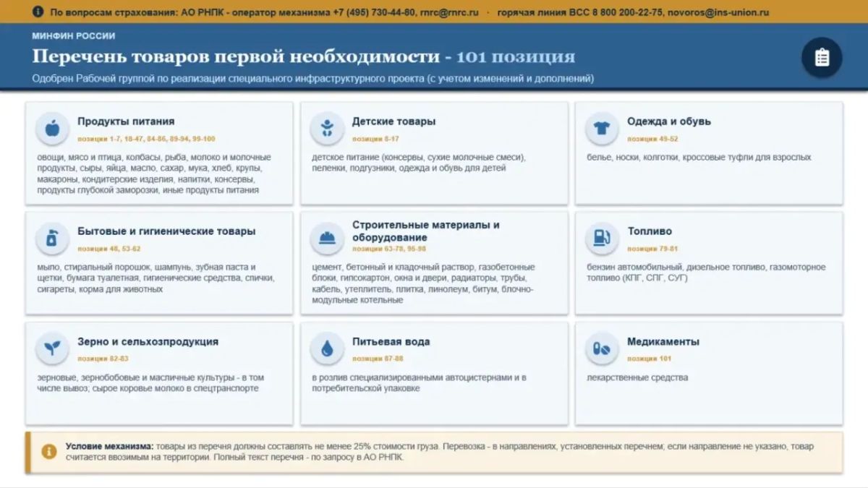Click the baby icon for Детские товары
The height and width of the screenshot is (488, 868).
pyautogui.click(x=326, y=128)
